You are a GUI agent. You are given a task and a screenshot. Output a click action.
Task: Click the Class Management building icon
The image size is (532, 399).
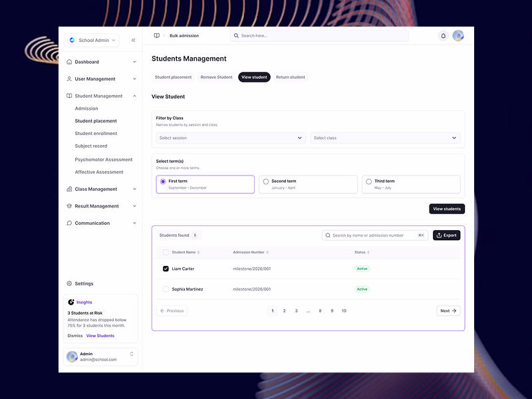coord(69,189)
